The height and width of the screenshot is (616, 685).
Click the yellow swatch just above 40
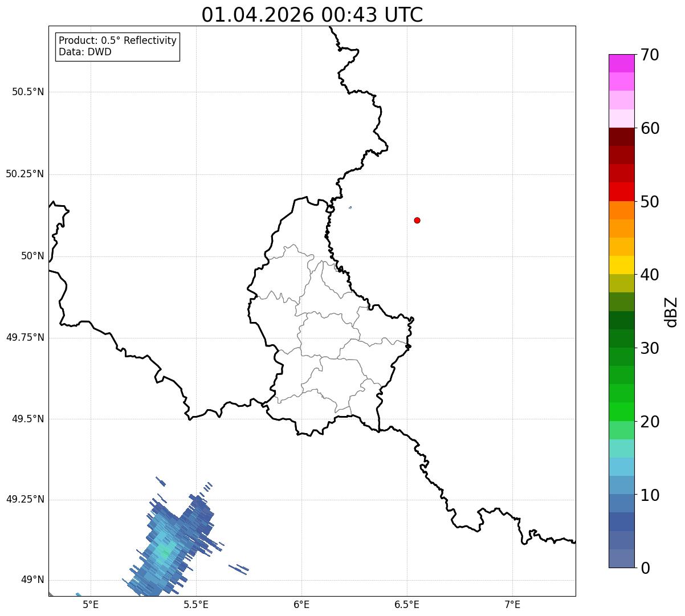[622, 266]
